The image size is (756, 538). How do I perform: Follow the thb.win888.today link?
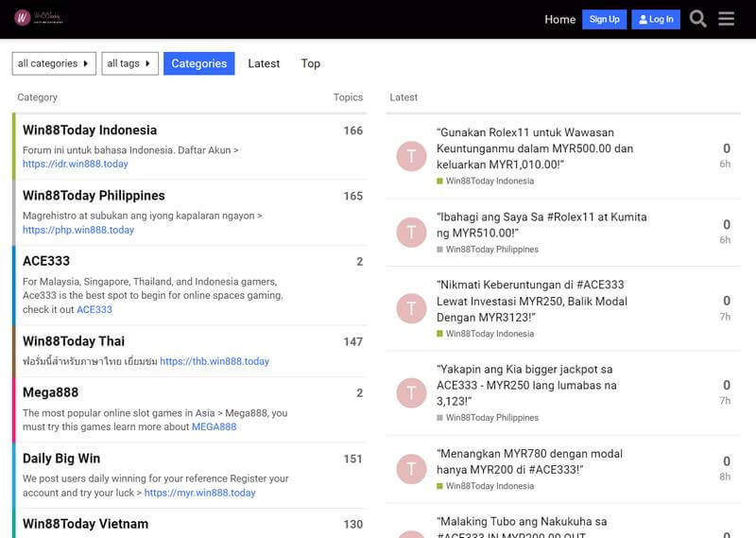215,361
